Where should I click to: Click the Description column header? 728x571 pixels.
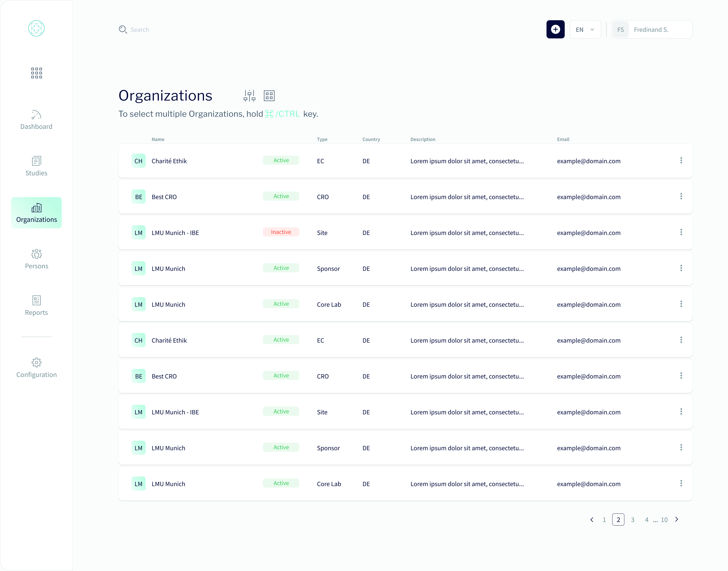click(x=423, y=139)
